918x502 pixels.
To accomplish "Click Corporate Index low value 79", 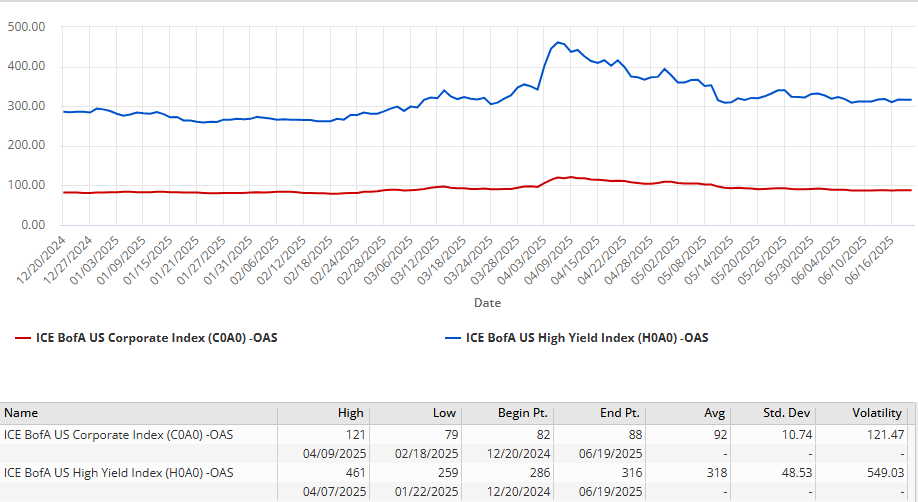I will (451, 435).
